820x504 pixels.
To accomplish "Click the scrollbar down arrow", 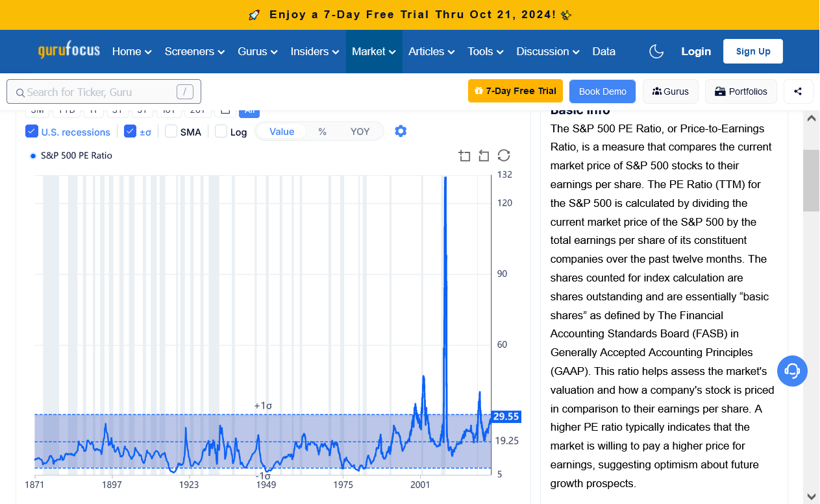I will [x=811, y=497].
